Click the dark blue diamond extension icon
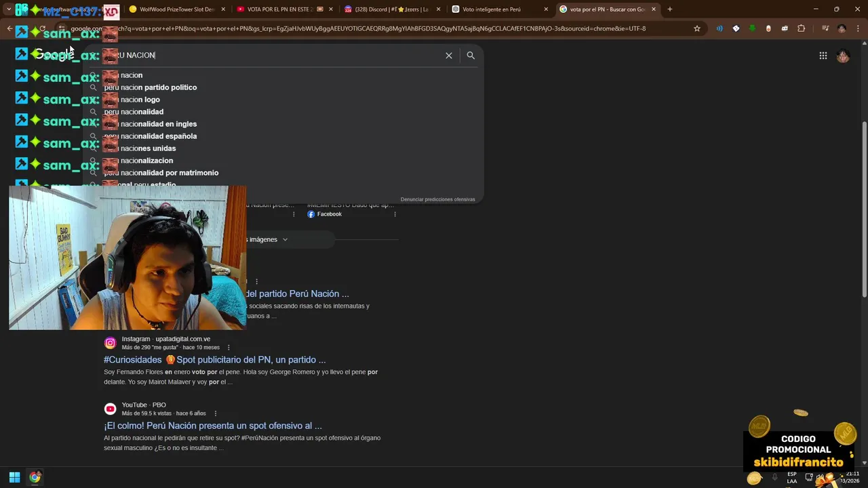The height and width of the screenshot is (488, 868). 736,28
